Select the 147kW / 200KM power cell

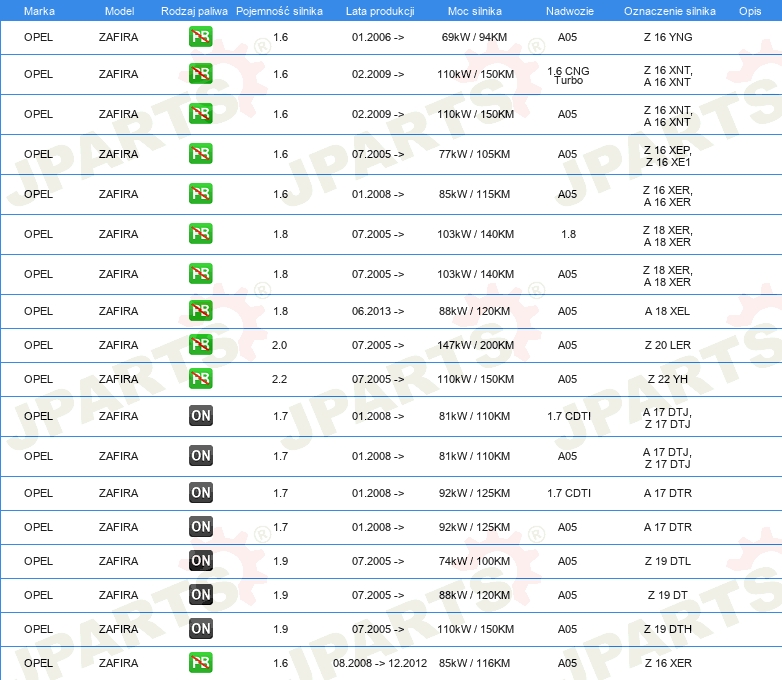(x=475, y=345)
